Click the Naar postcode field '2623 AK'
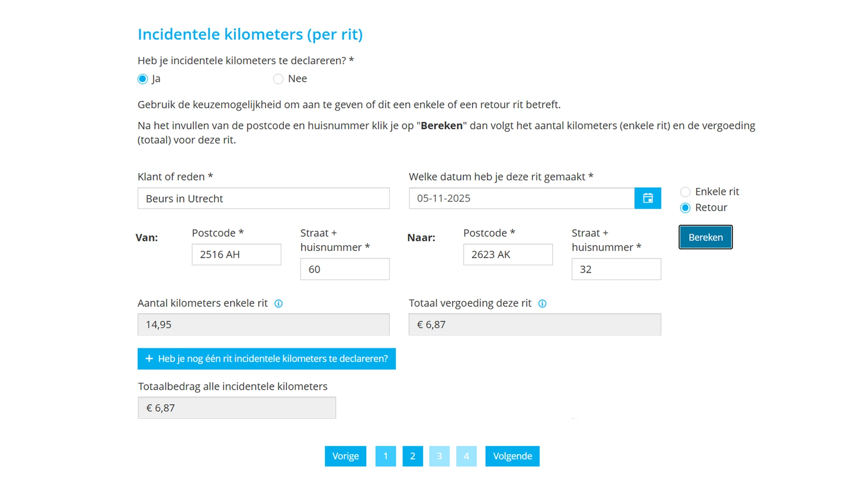The image size is (868, 490). pyautogui.click(x=508, y=254)
